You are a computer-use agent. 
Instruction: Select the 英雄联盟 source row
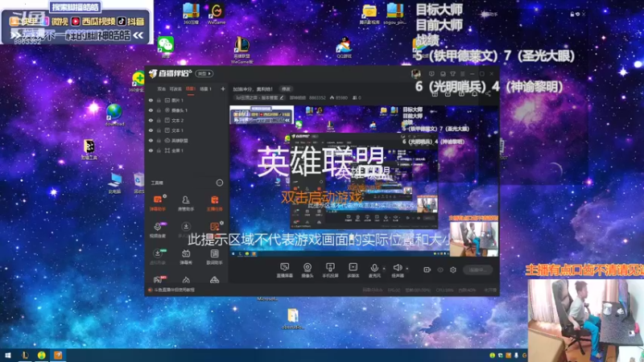click(187, 140)
